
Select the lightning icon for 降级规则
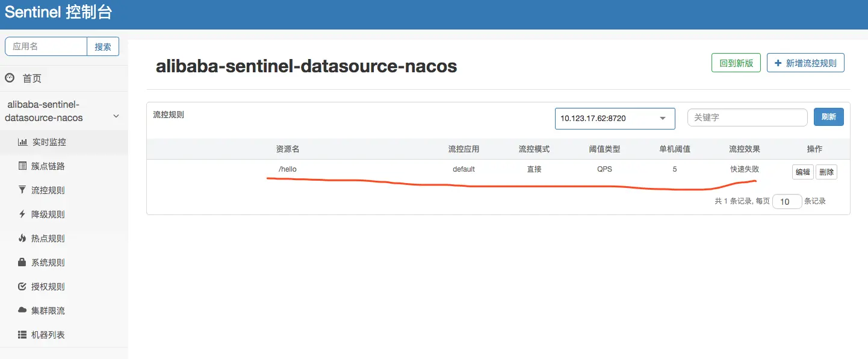[x=21, y=214]
